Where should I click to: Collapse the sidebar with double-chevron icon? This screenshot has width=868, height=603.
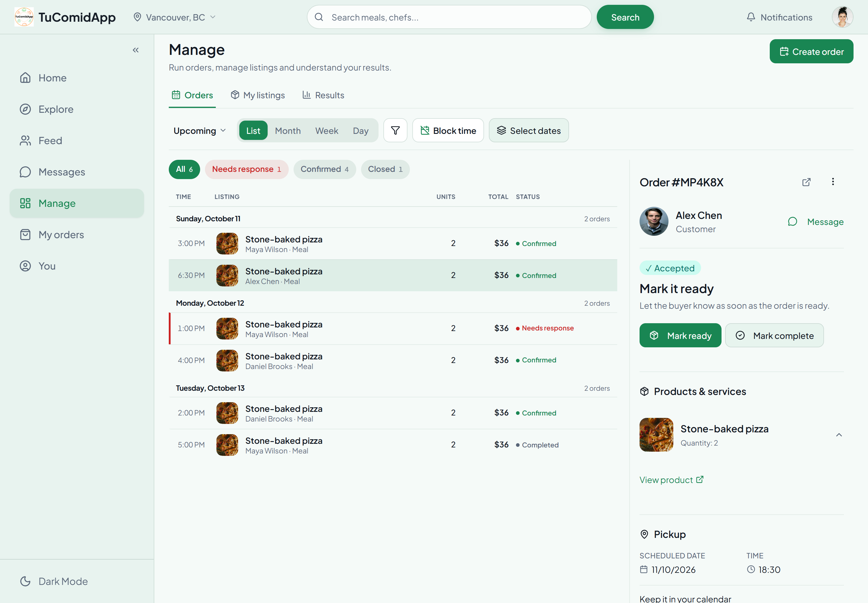point(136,50)
